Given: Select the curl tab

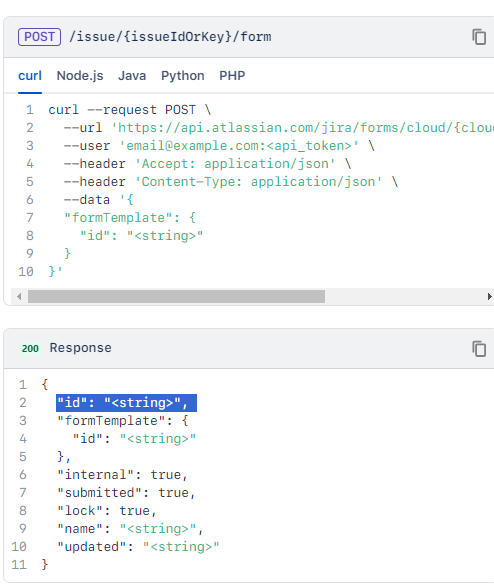Looking at the screenshot, I should pos(30,76).
